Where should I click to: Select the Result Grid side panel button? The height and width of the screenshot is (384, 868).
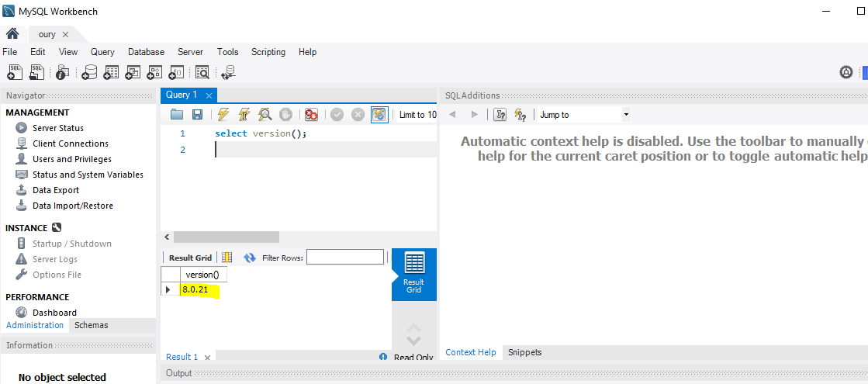(x=413, y=275)
